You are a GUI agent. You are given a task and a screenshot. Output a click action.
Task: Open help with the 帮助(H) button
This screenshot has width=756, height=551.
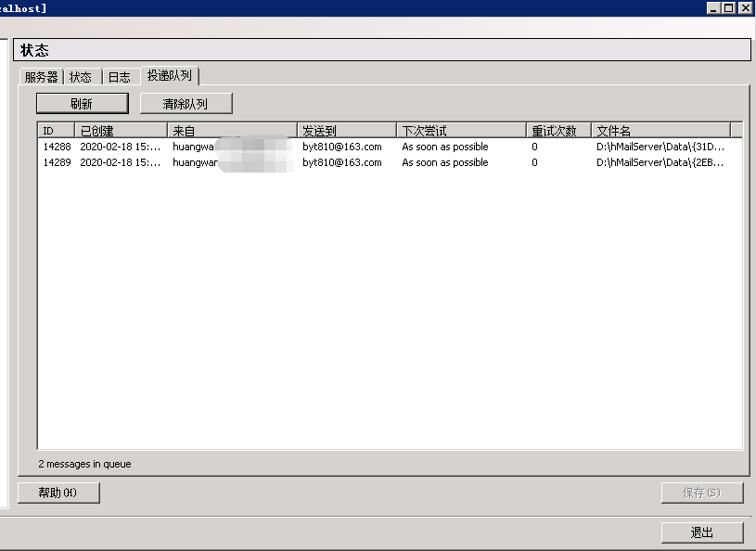coord(58,493)
